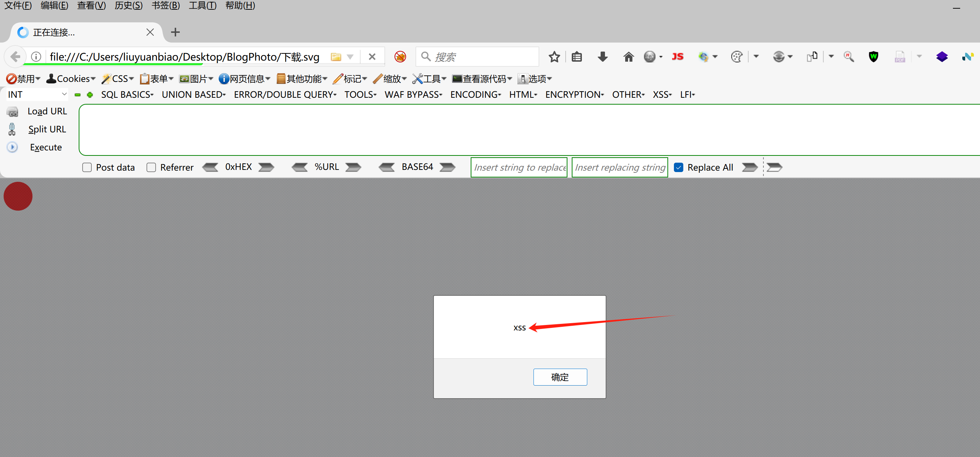Screen dimensions: 980x457
Task: Focus the Insert string to replace field
Action: tap(519, 167)
